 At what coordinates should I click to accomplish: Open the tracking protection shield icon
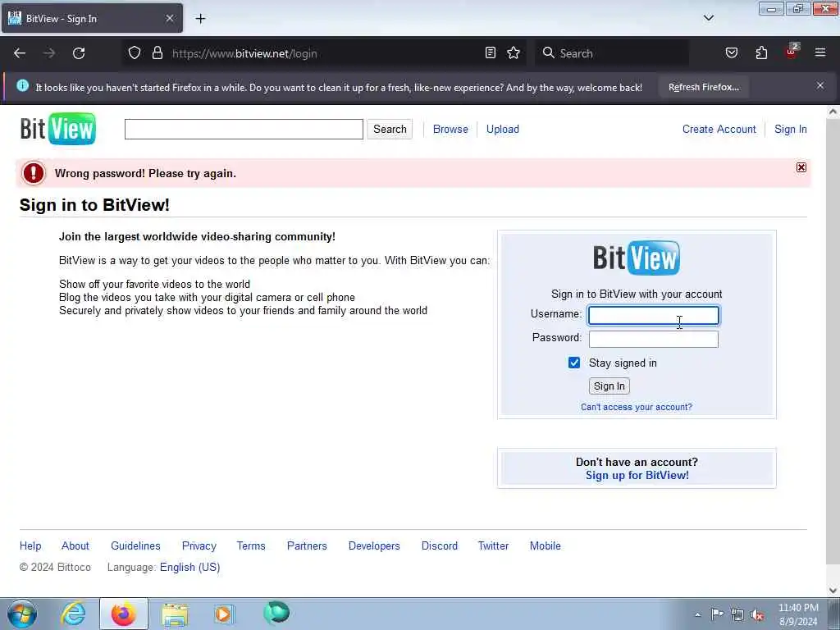click(135, 53)
